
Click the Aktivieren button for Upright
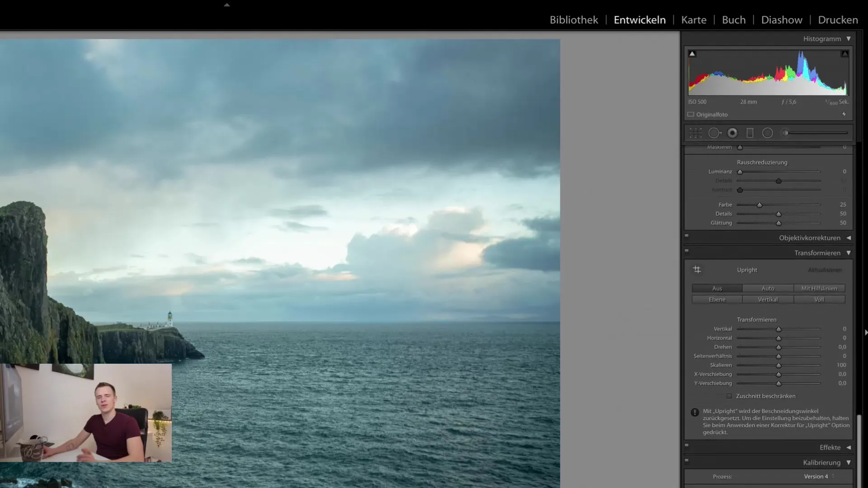[823, 269]
